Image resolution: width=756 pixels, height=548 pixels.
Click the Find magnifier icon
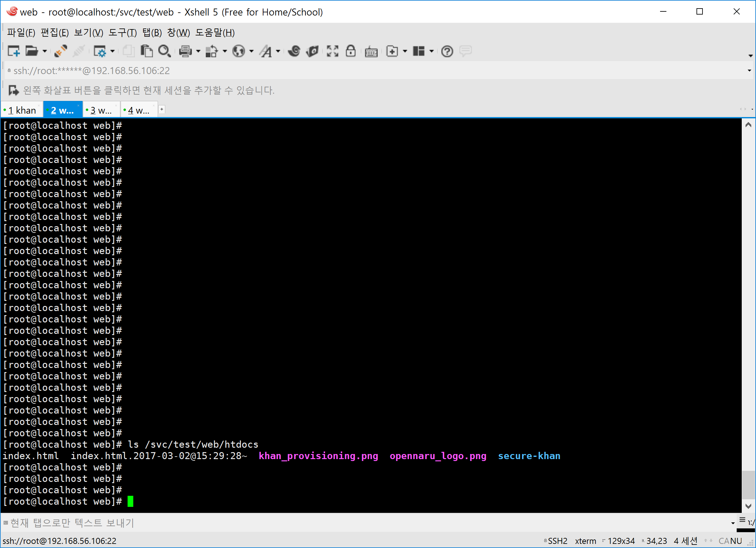[164, 51]
